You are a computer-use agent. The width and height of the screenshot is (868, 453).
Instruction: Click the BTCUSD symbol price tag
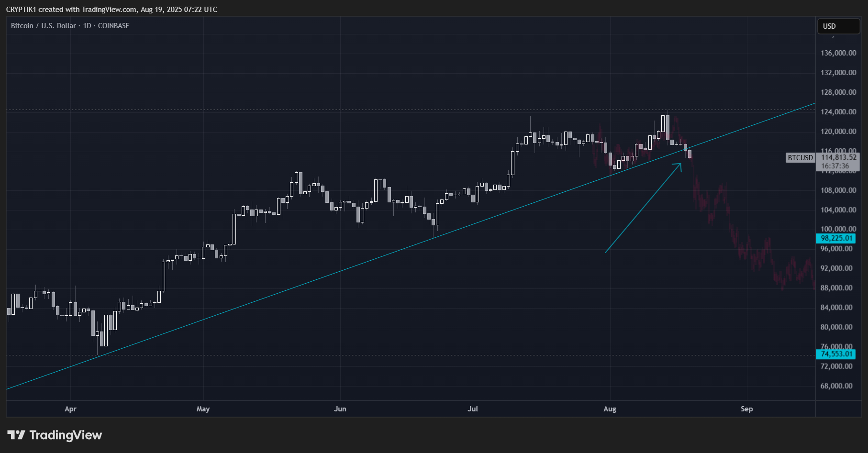[801, 157]
